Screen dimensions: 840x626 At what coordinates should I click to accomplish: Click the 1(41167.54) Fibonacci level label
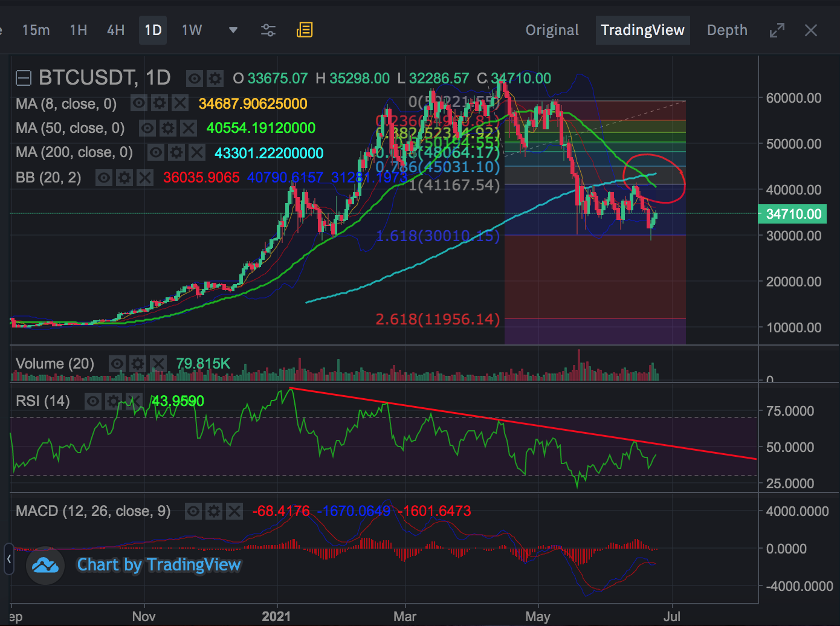pyautogui.click(x=454, y=185)
